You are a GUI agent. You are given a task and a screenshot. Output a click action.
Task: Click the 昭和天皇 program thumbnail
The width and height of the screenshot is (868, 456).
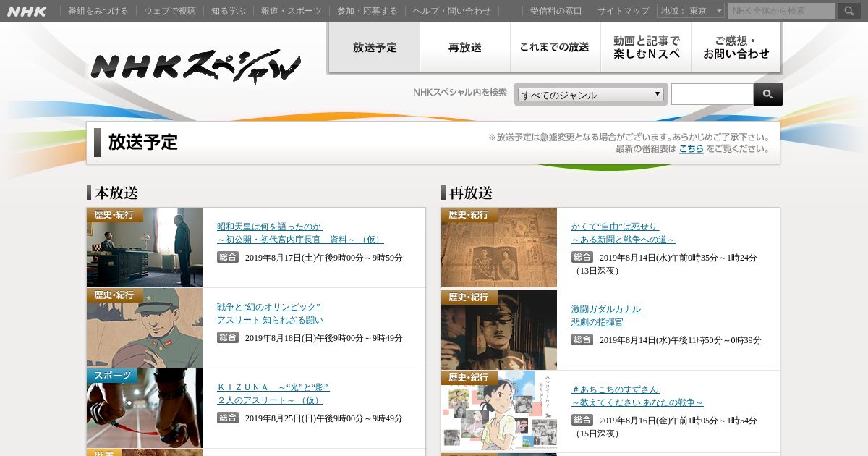pyautogui.click(x=145, y=248)
